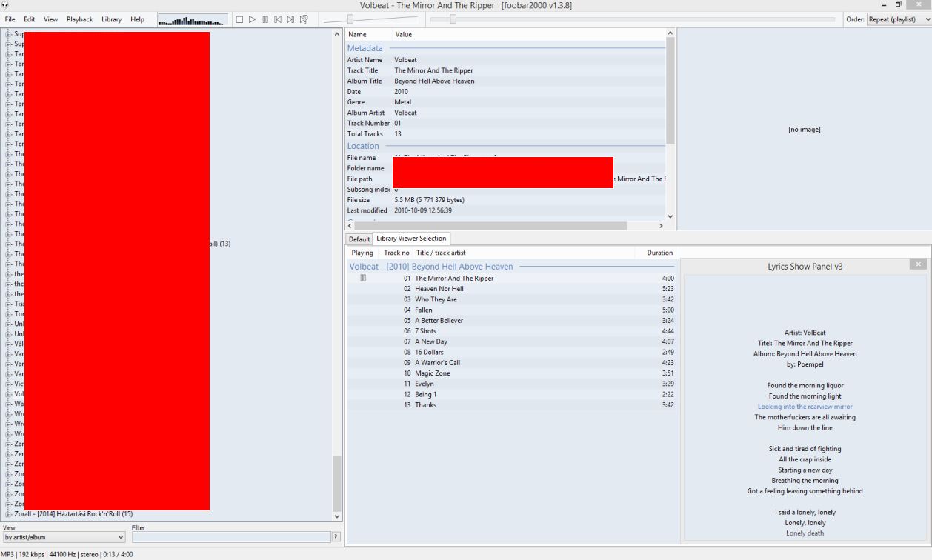Select the Library Viewer Selection tab
Screen dimensions: 932x560
click(411, 239)
